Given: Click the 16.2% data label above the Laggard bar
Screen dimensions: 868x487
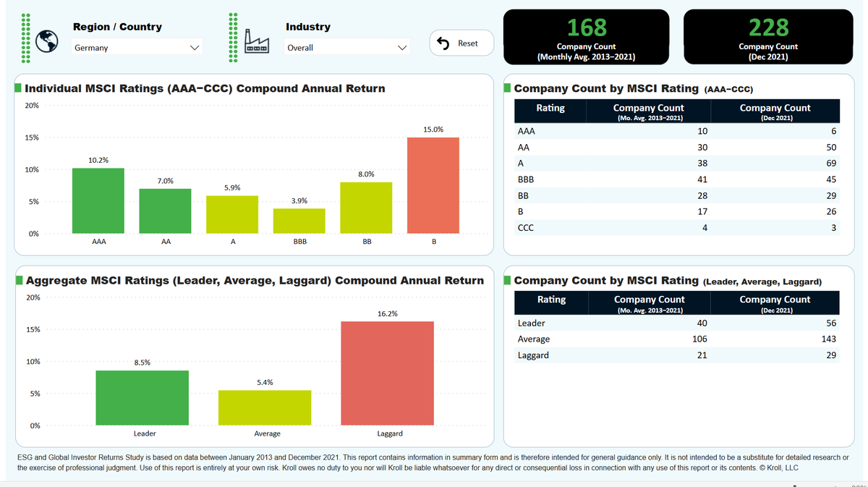Looking at the screenshot, I should pos(388,314).
